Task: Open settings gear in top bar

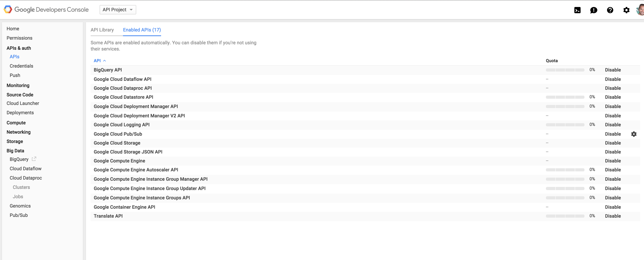Action: click(626, 10)
